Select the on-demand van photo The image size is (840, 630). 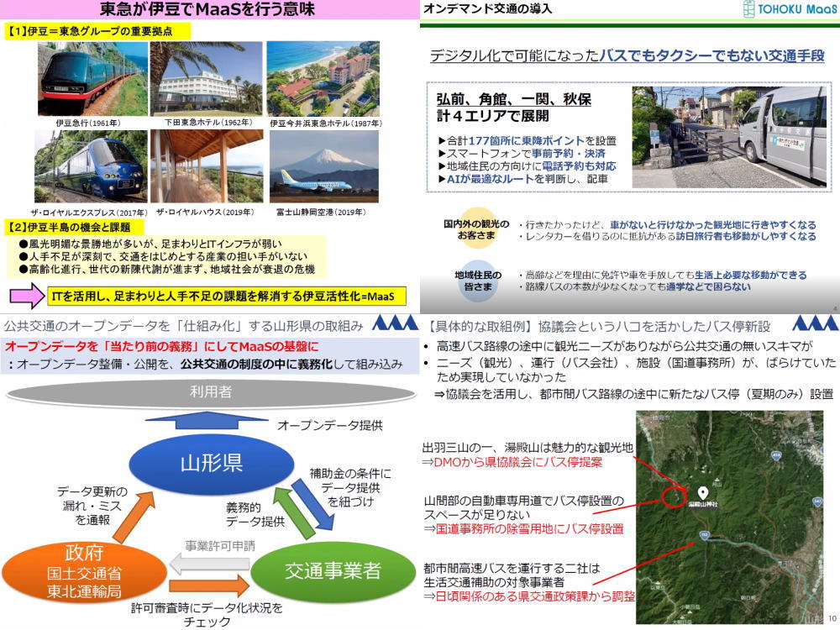click(730, 137)
